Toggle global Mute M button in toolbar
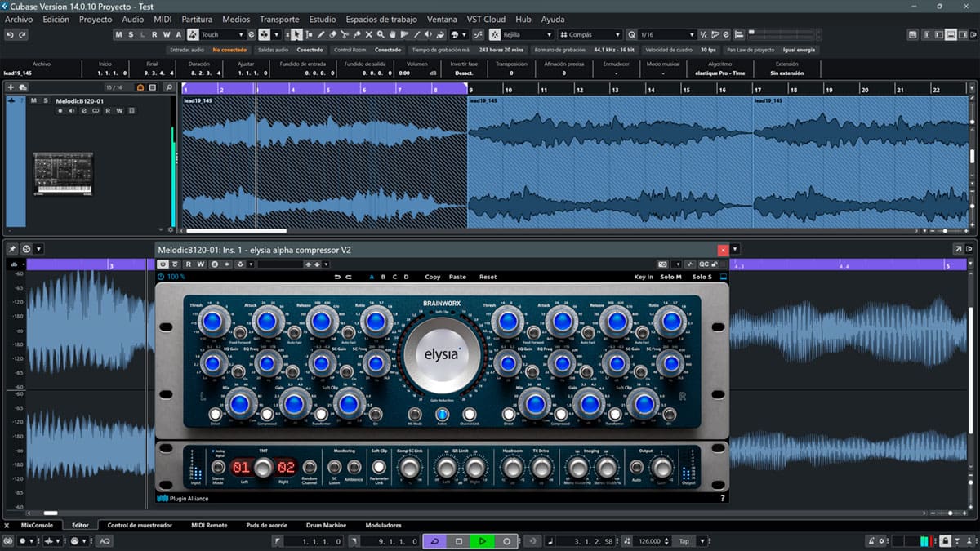Viewport: 980px width, 551px height. click(x=119, y=34)
